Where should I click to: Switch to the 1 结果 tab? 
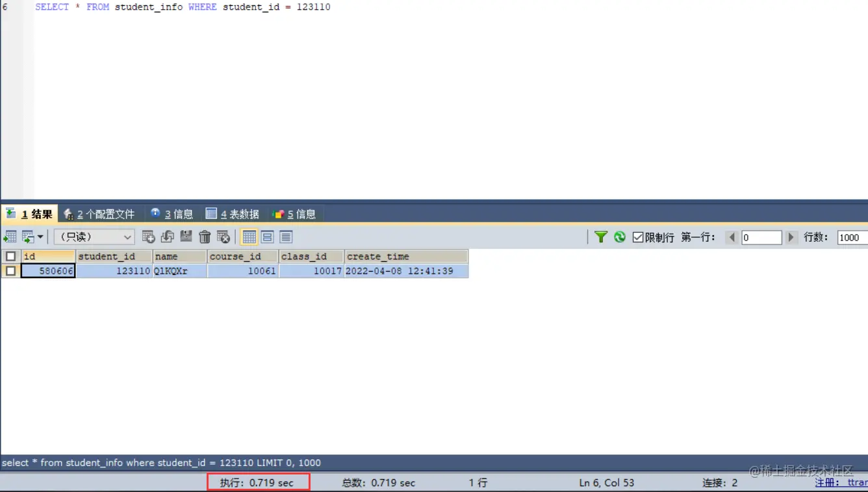pyautogui.click(x=29, y=214)
